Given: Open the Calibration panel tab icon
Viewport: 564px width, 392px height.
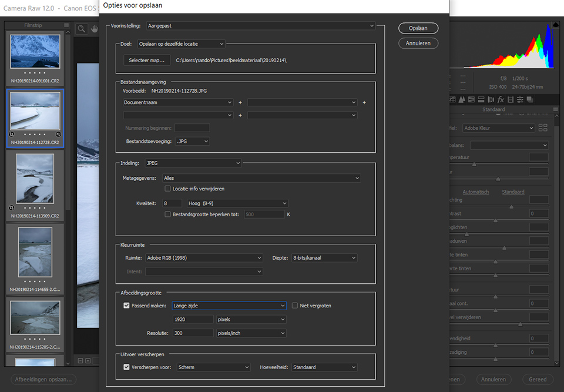Looking at the screenshot, I should tap(511, 100).
